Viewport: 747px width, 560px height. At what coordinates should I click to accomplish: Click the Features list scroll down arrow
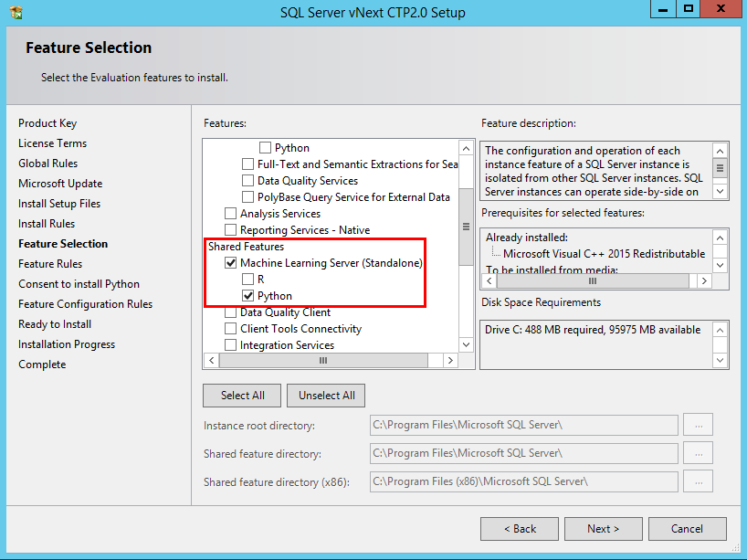tap(466, 344)
